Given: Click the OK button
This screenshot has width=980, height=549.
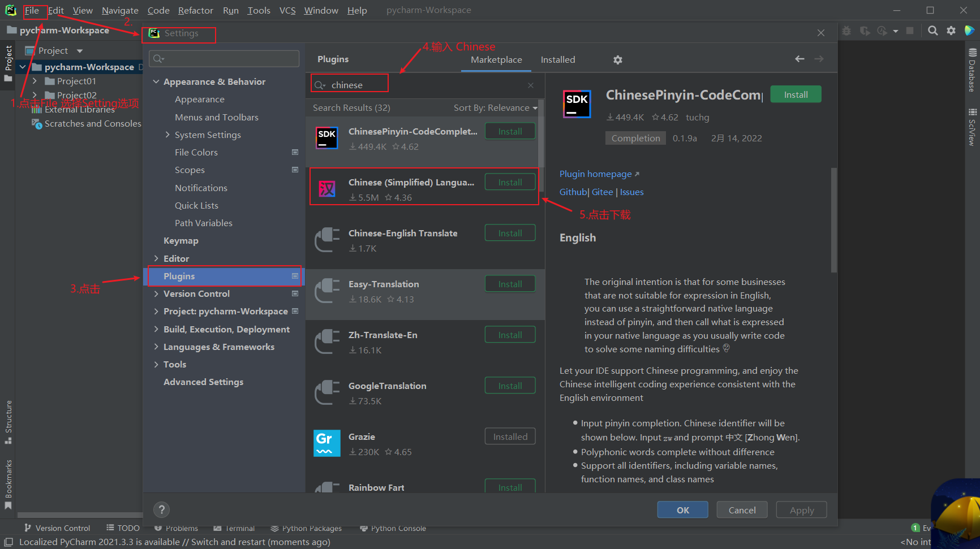Looking at the screenshot, I should 683,510.
